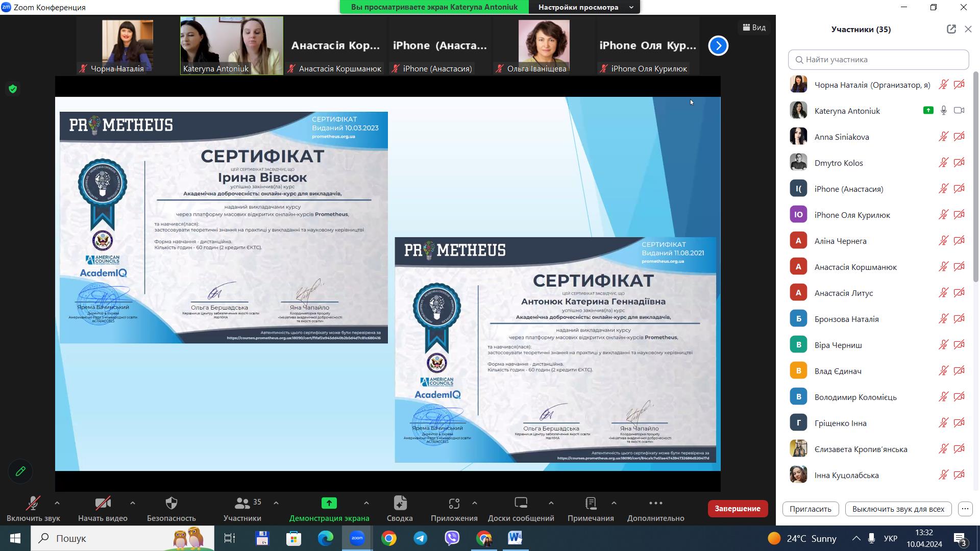Unmute microphone (Включить звук)
The image size is (980, 551).
click(33, 504)
